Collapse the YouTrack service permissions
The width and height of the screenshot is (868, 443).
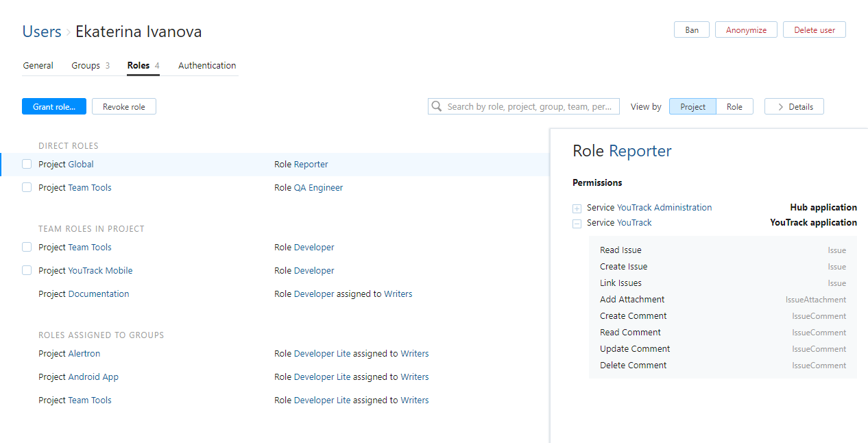[x=577, y=224]
